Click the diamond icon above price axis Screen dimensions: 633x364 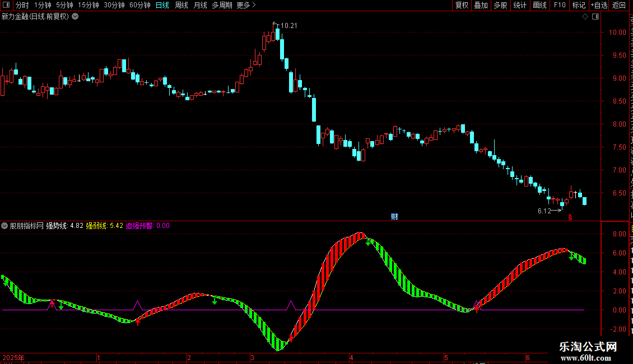tap(585, 17)
